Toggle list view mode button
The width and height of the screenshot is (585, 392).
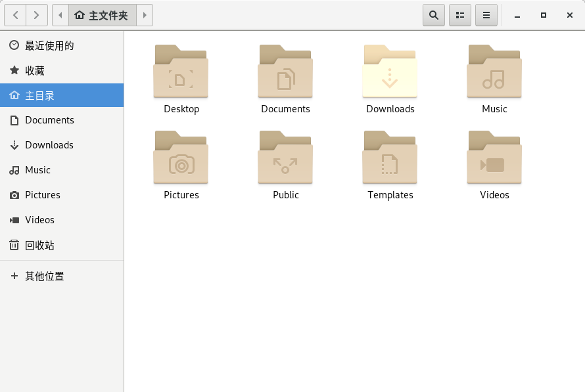click(x=460, y=15)
